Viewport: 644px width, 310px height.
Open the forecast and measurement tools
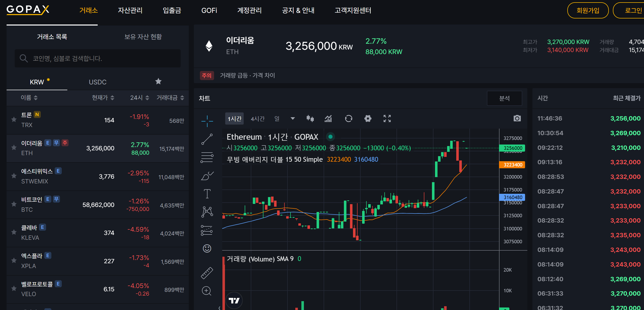coord(207,230)
